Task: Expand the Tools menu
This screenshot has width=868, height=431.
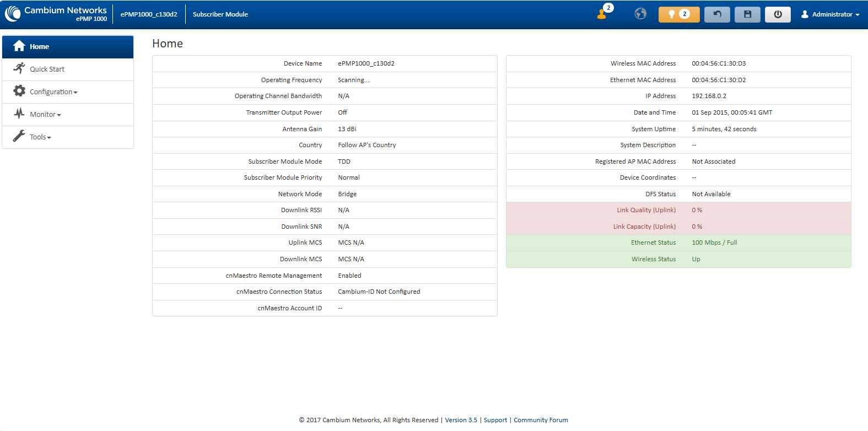Action: (68, 137)
